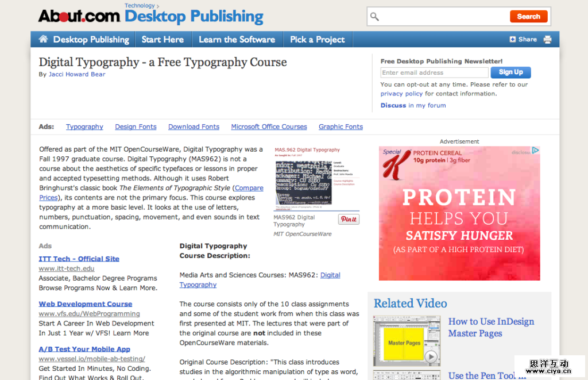The height and width of the screenshot is (380, 588).
Task: Open the MAS.962 Digital Typography thumbnail
Action: point(316,179)
